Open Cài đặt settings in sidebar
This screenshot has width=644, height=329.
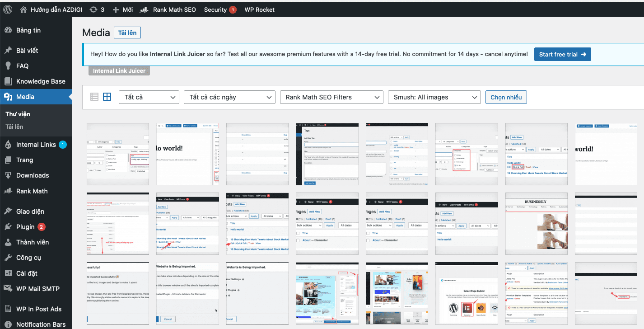pos(27,273)
